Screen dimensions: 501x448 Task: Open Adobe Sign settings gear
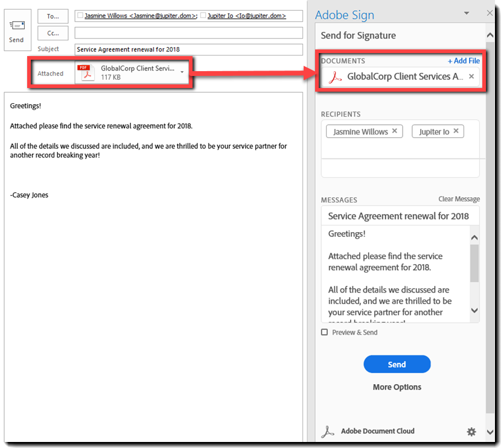(x=471, y=432)
